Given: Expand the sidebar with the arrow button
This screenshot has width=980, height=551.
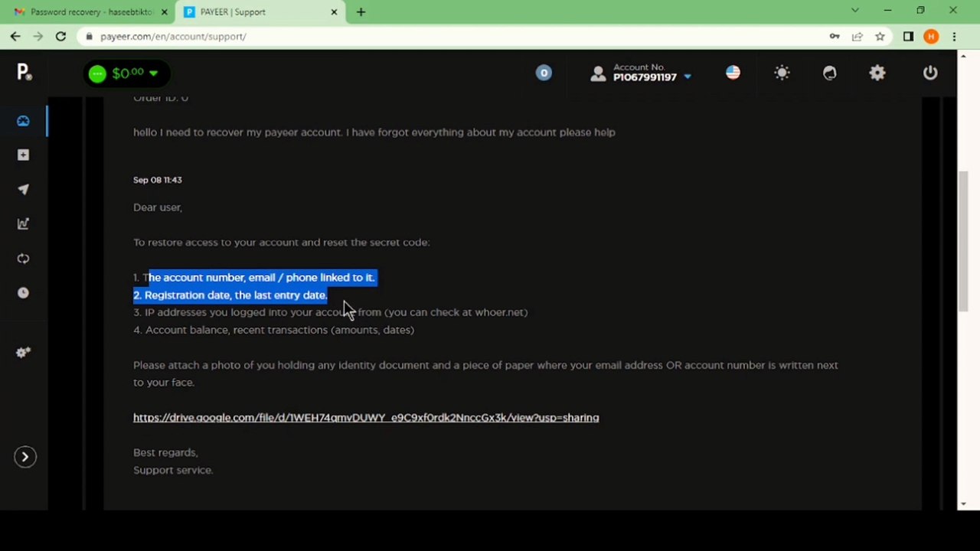Looking at the screenshot, I should coord(24,457).
